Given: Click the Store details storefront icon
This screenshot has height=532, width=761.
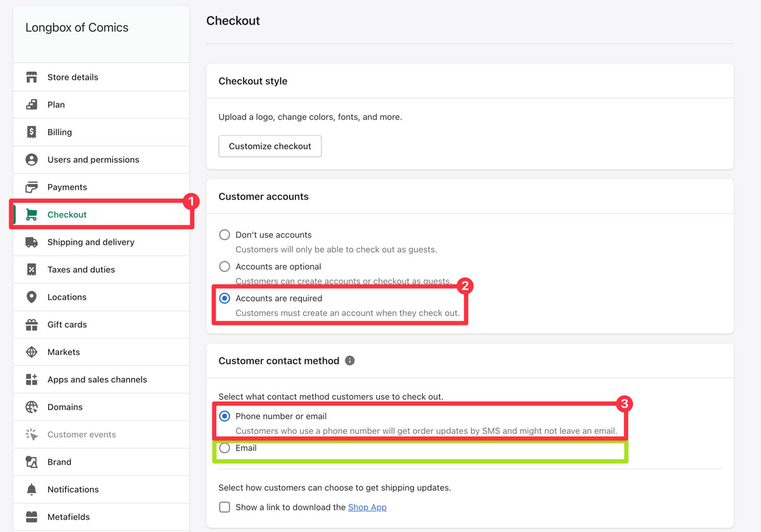Looking at the screenshot, I should pos(31,77).
